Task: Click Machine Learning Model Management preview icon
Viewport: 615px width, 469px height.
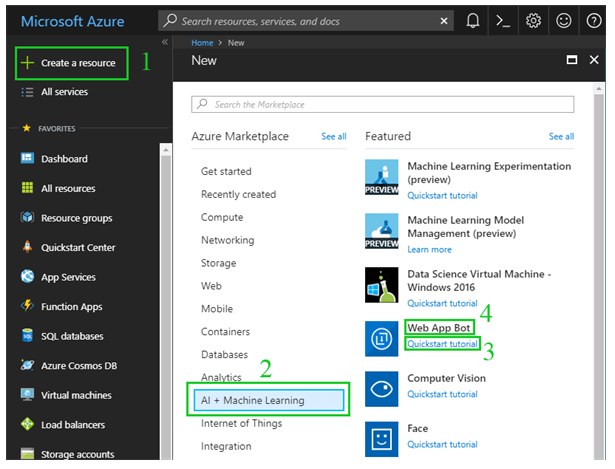Action: (x=381, y=231)
